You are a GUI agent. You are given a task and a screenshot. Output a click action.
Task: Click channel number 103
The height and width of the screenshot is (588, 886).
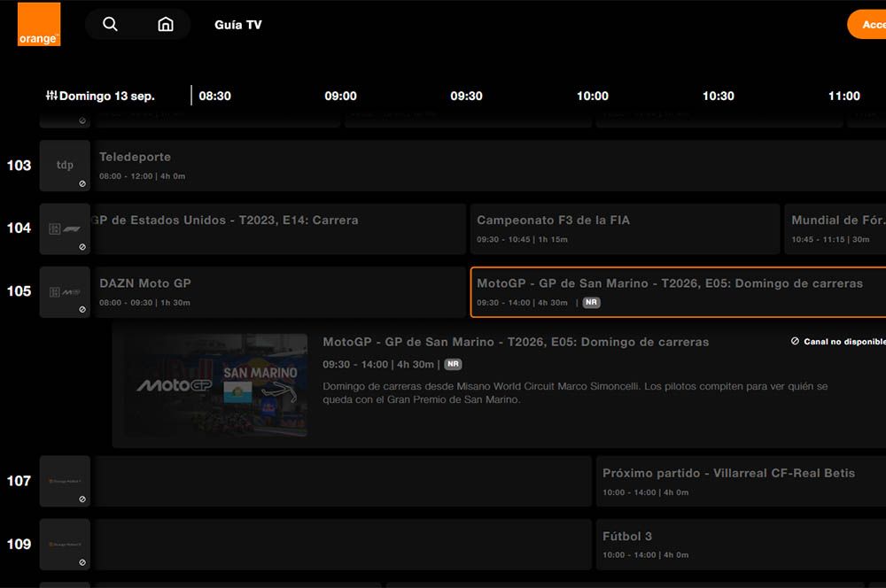pyautogui.click(x=19, y=166)
